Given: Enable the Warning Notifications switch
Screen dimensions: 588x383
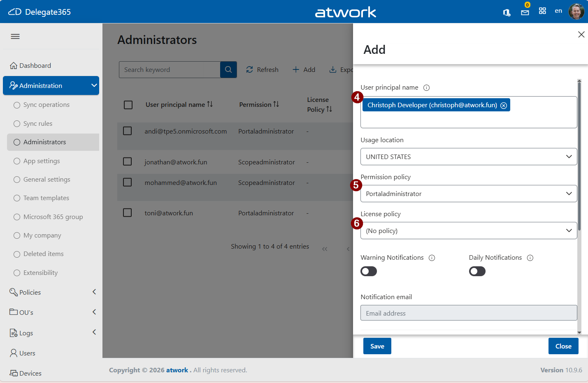Looking at the screenshot, I should tap(369, 271).
